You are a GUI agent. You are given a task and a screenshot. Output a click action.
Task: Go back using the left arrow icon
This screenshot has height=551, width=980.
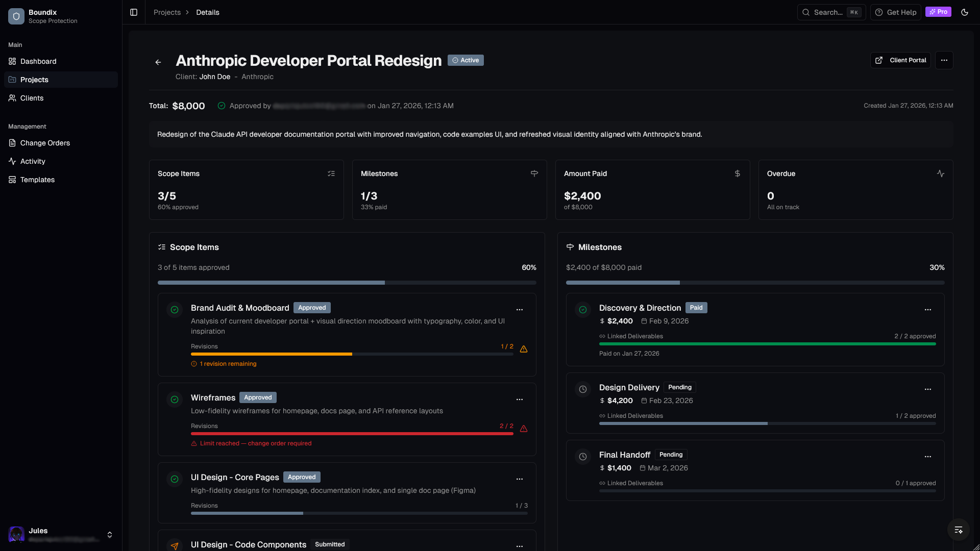(x=158, y=62)
